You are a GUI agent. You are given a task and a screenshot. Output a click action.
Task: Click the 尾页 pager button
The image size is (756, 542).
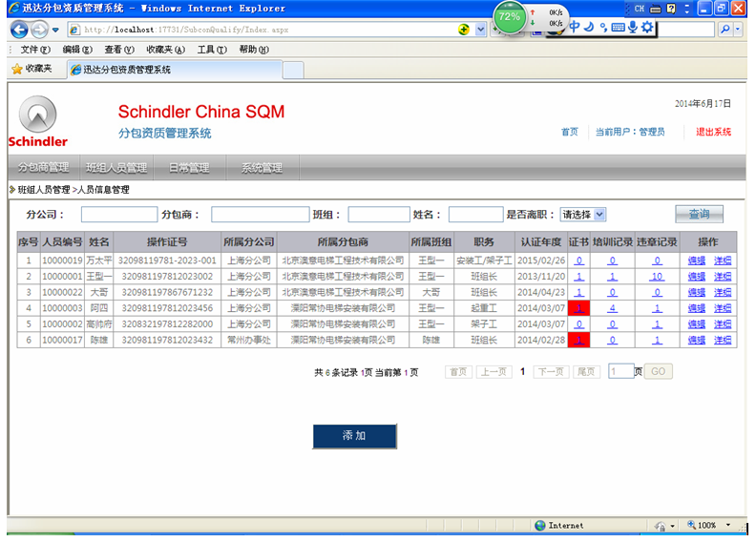[x=586, y=372]
